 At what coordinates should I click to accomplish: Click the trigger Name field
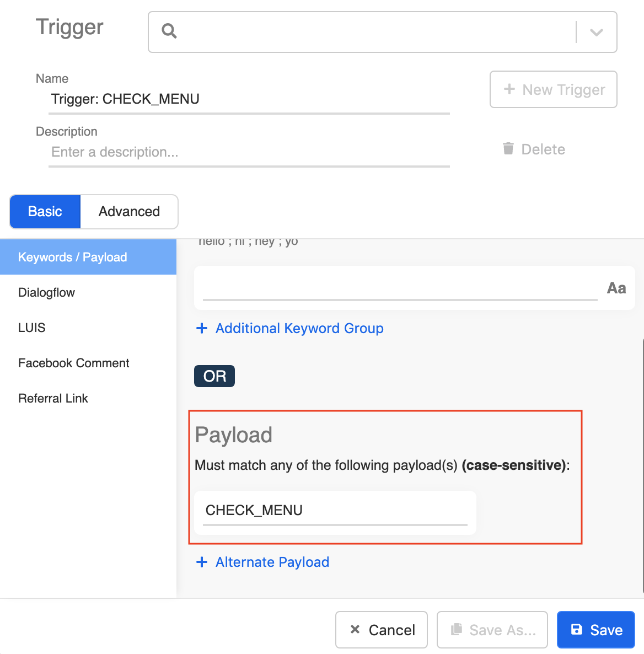click(x=248, y=99)
